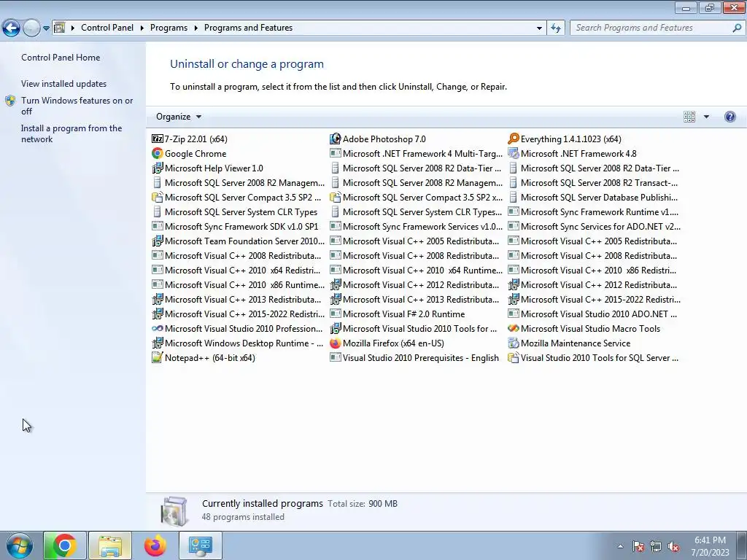Select the Mozilla Maintenance Service icon
747x560 pixels.
[x=513, y=343]
